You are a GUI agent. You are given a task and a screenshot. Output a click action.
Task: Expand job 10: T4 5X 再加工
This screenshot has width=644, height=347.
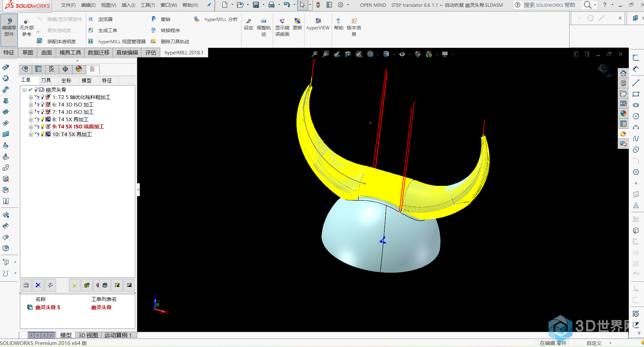coord(31,134)
